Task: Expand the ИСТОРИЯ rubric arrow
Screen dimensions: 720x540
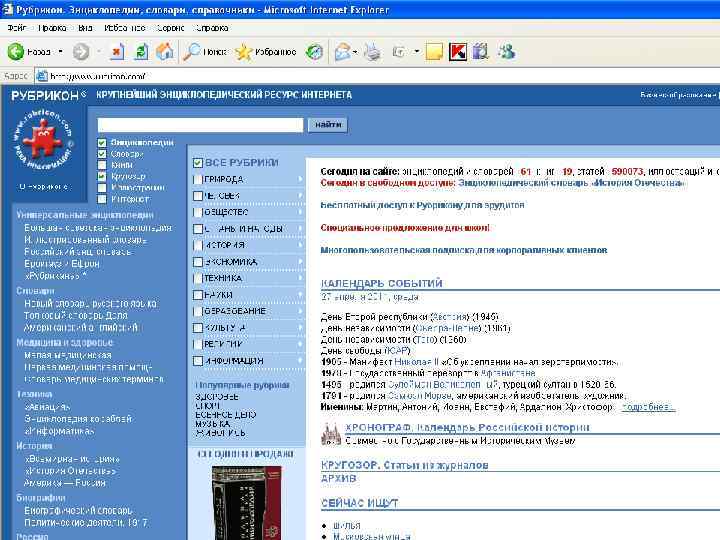Action: [300, 245]
